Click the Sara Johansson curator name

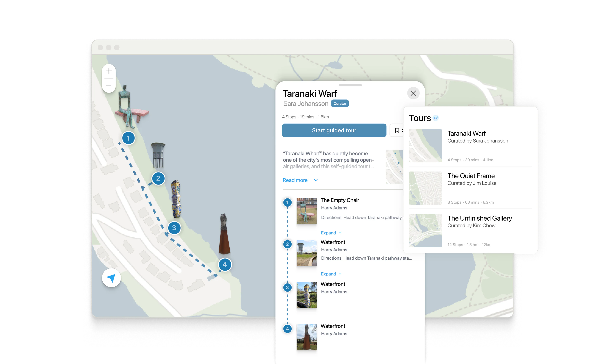(x=306, y=104)
